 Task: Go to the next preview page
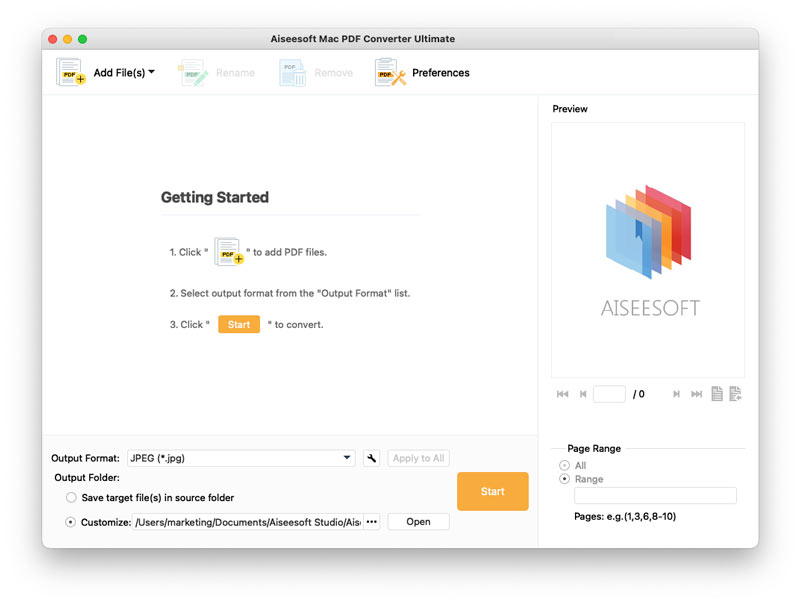676,394
